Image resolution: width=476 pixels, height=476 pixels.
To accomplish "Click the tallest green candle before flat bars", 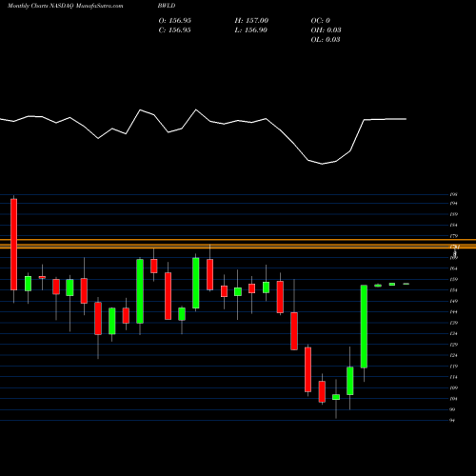I will coord(364,327).
